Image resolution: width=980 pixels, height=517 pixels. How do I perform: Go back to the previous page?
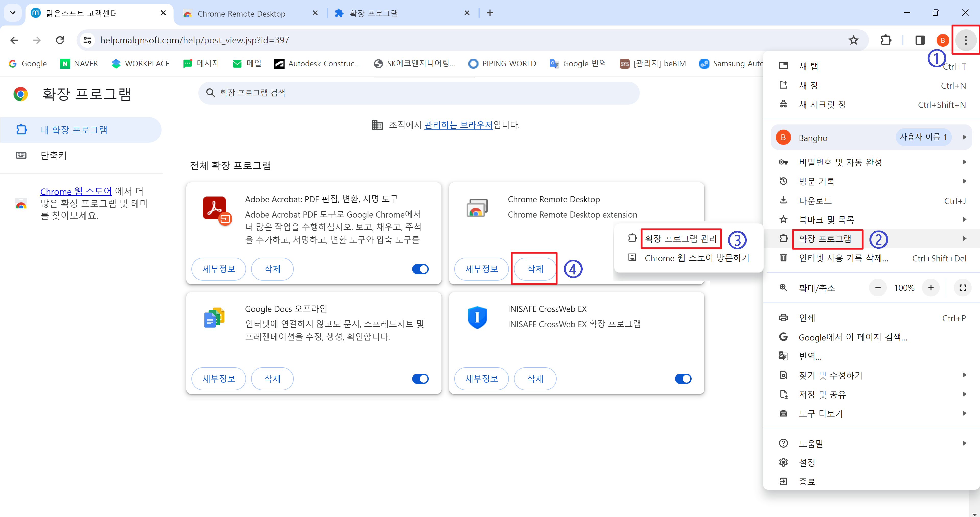coord(14,40)
